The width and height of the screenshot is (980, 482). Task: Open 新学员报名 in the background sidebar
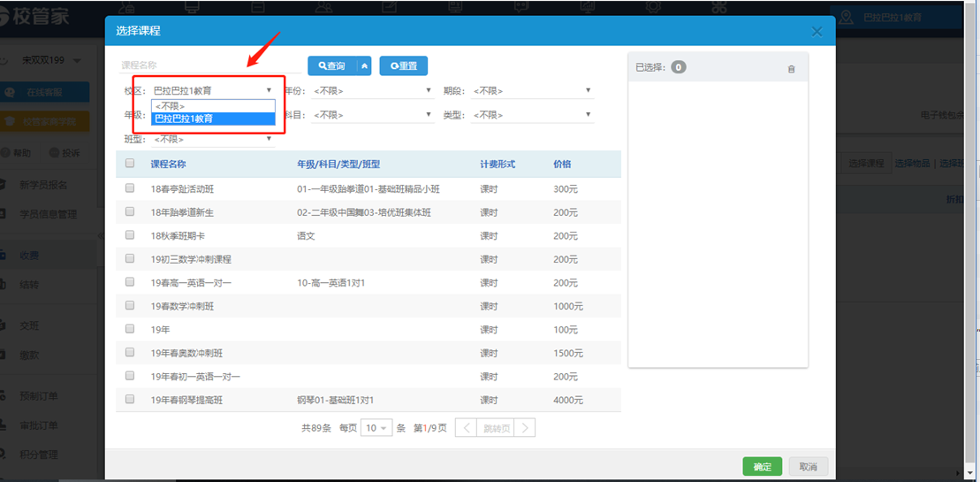click(44, 185)
